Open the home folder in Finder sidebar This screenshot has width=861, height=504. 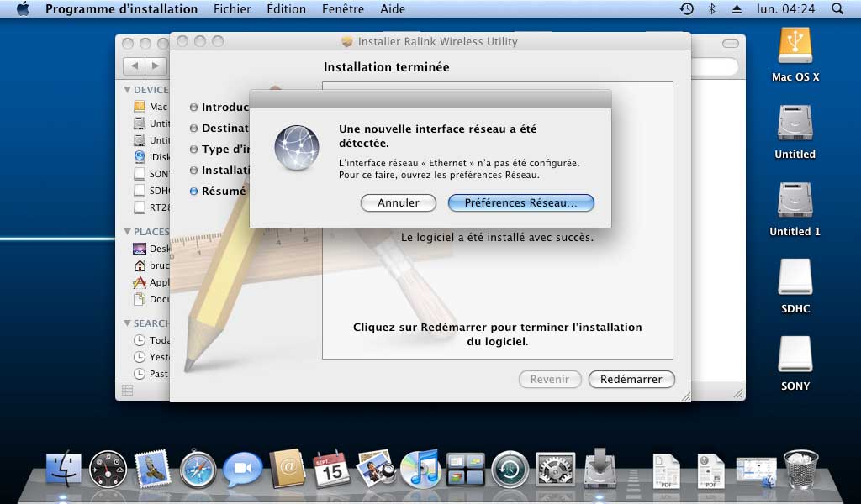pyautogui.click(x=151, y=265)
